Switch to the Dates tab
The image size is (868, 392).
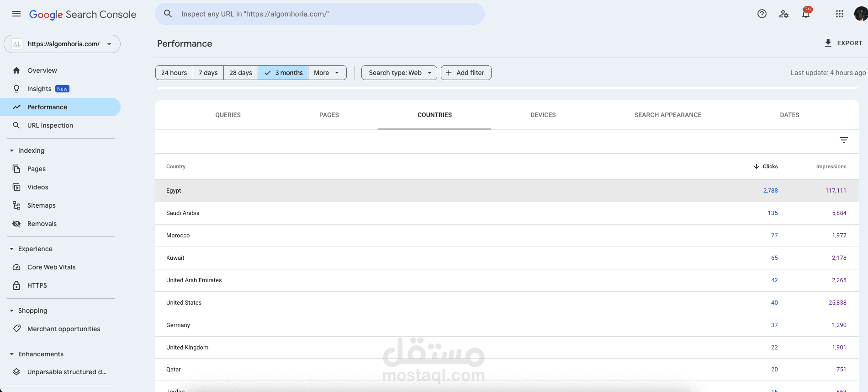(789, 115)
